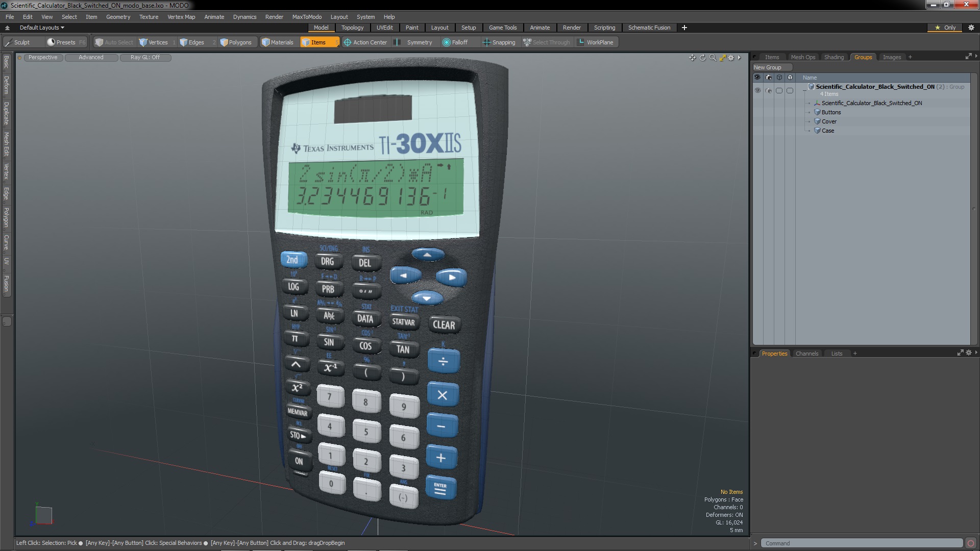The image size is (980, 551).
Task: Click the Command input field
Action: [x=861, y=543]
